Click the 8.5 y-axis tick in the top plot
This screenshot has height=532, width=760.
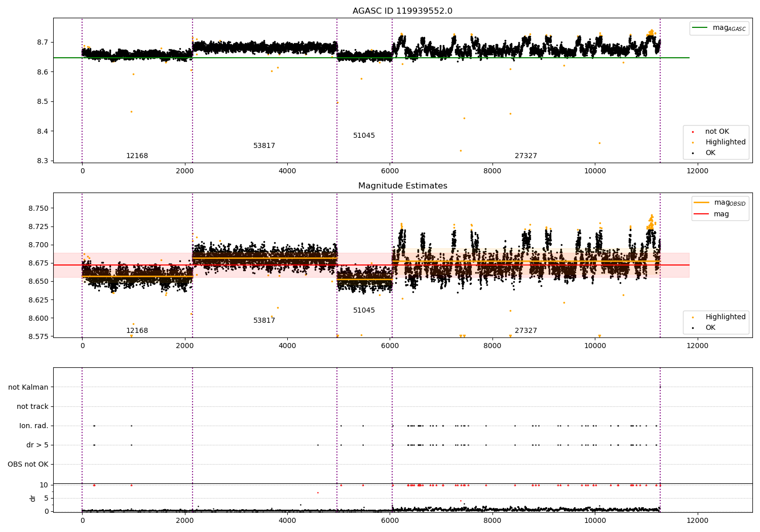43,101
